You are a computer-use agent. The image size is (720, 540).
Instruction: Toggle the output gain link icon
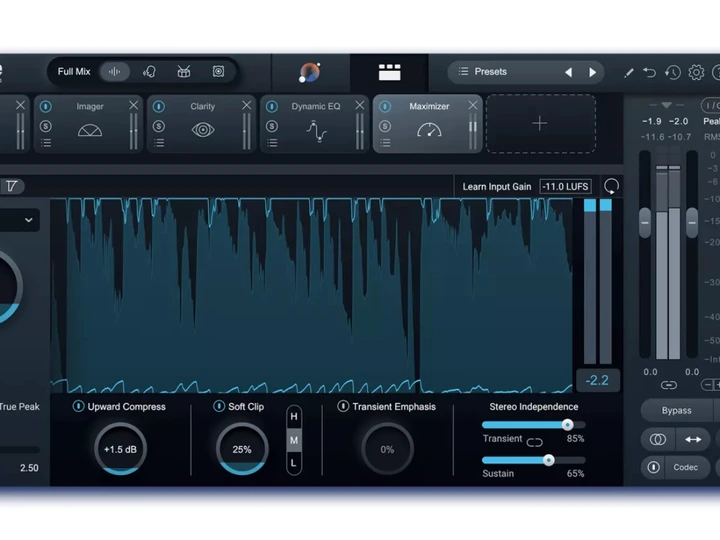[669, 385]
